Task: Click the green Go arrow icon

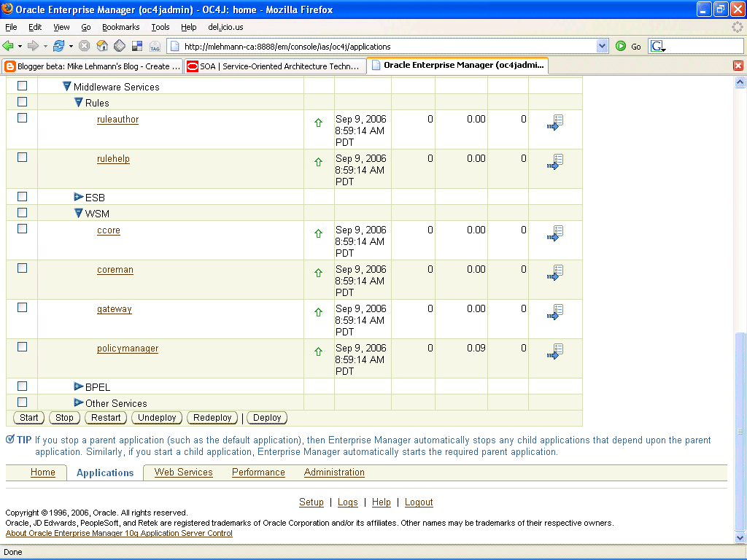Action: tap(621, 46)
